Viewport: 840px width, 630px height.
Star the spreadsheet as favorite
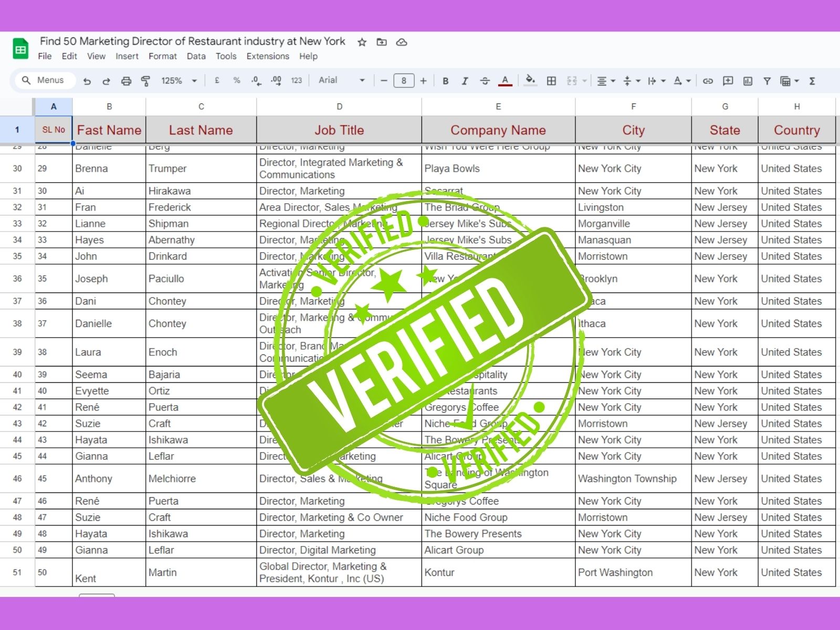tap(361, 42)
